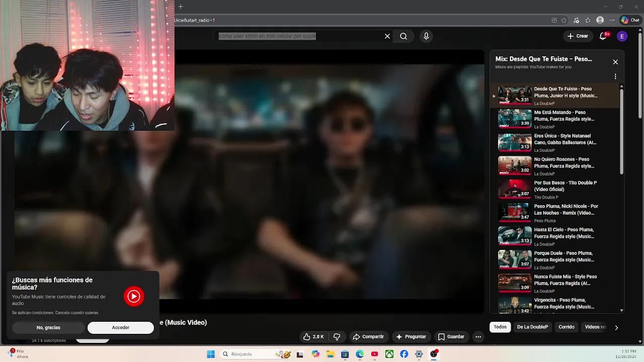This screenshot has width=644, height=362.
Task: Open Facebook icon on taskbar
Action: tap(404, 354)
